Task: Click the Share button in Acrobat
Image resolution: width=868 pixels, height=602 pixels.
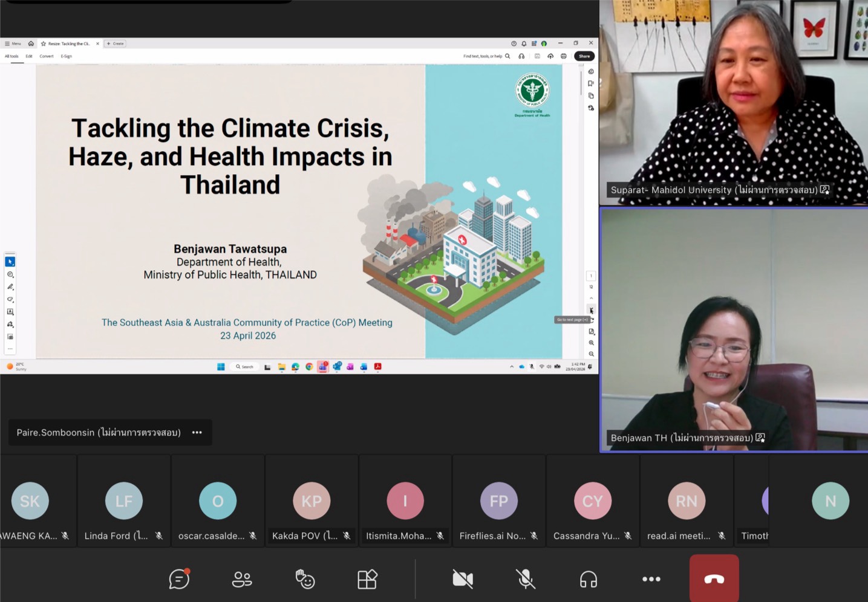Action: 584,56
